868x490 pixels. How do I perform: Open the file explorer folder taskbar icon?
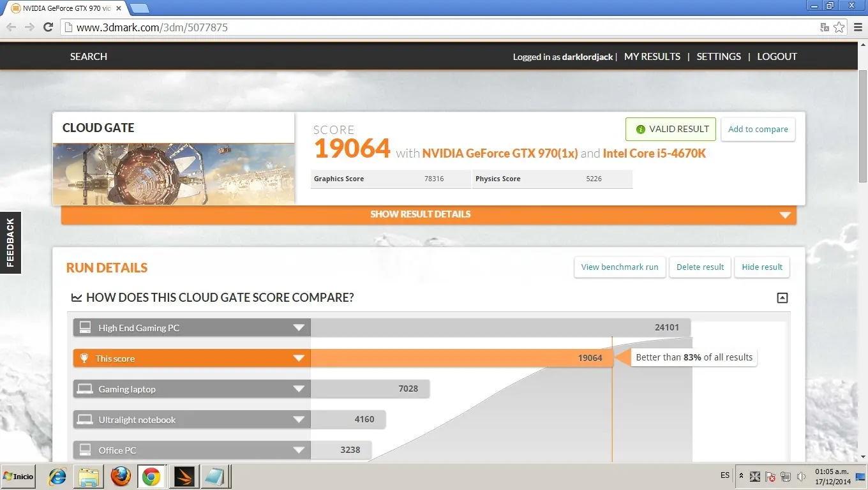tap(89, 477)
